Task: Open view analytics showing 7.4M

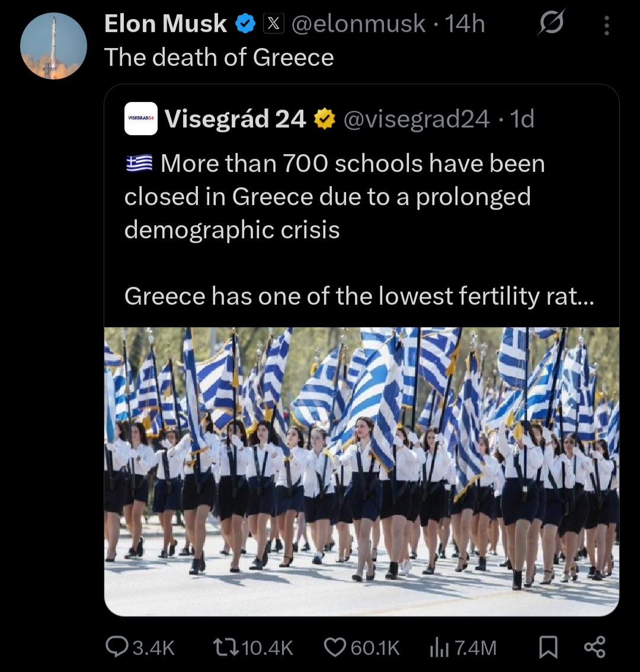Action: 439,647
